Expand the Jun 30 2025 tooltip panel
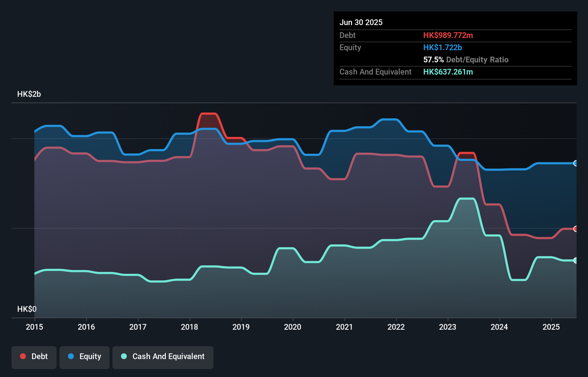Screen dimensions: 588x377 [361, 22]
